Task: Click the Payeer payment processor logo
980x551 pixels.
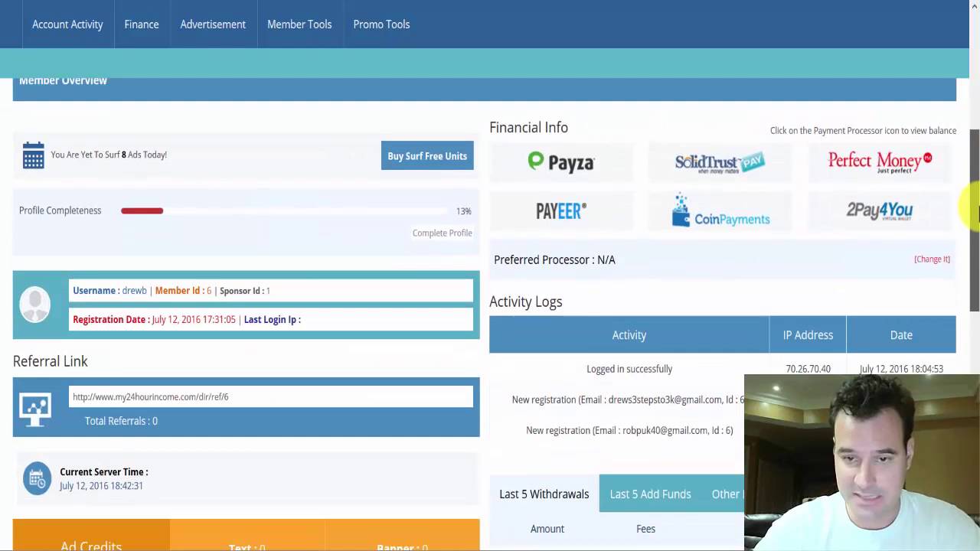Action: click(x=561, y=210)
